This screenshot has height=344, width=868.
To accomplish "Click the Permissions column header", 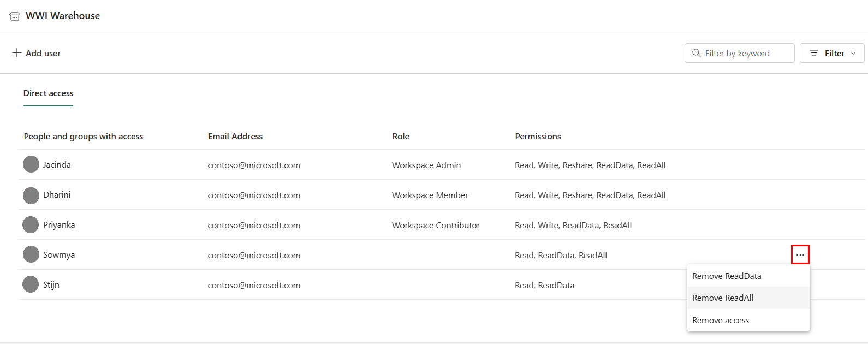I will point(538,137).
